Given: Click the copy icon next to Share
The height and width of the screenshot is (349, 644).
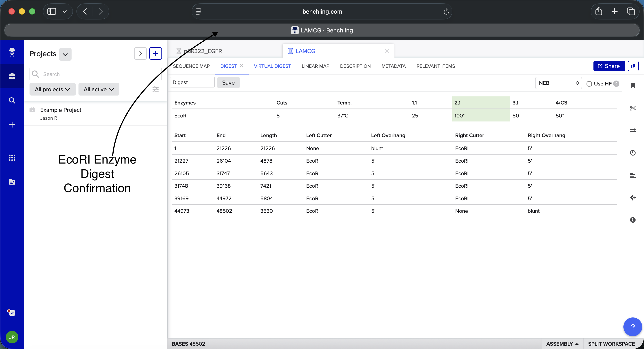Looking at the screenshot, I should click(x=633, y=66).
